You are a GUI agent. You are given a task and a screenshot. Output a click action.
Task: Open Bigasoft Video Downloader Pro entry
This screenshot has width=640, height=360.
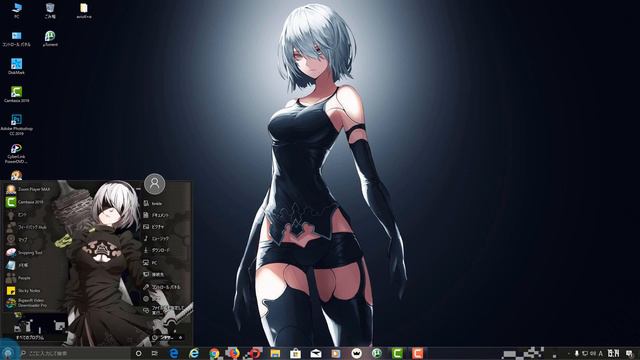pyautogui.click(x=27, y=303)
